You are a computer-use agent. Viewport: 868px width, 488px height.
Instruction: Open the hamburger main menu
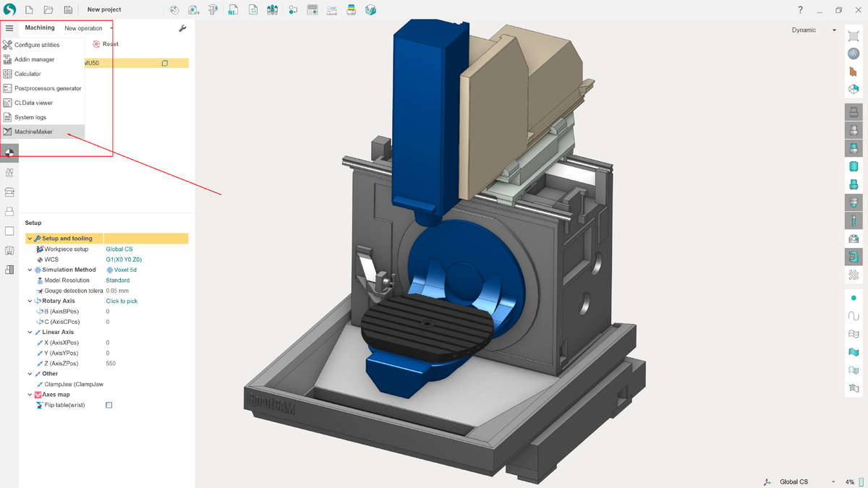pyautogui.click(x=9, y=28)
